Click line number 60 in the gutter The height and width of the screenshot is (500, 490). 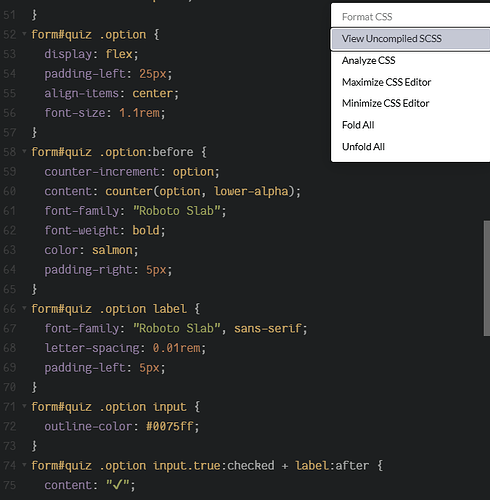click(x=10, y=191)
